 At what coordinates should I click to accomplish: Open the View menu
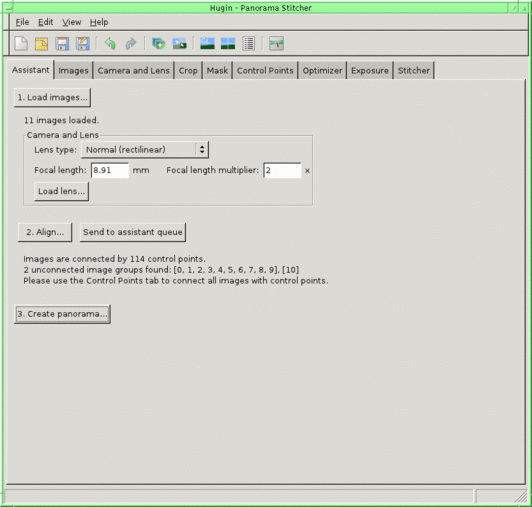click(72, 22)
